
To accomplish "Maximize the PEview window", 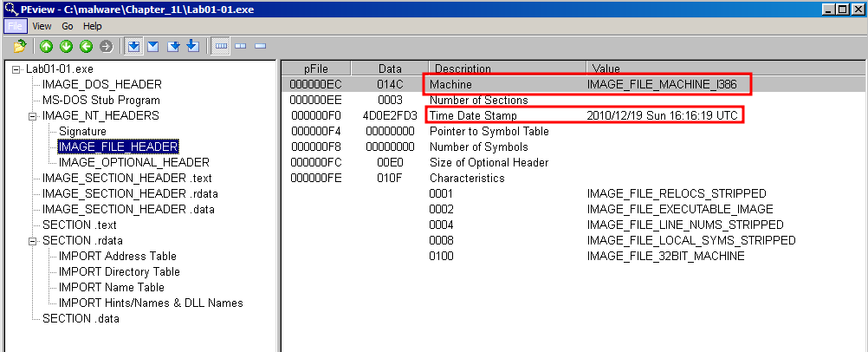I will 843,10.
